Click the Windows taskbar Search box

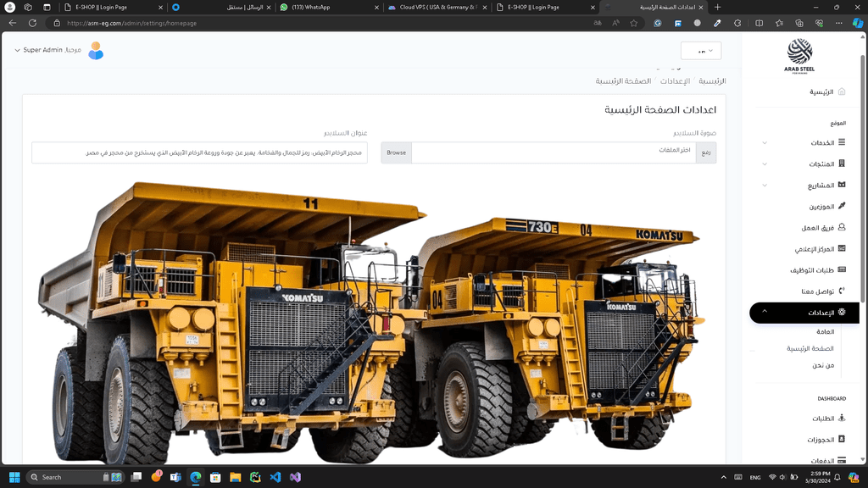point(75,477)
